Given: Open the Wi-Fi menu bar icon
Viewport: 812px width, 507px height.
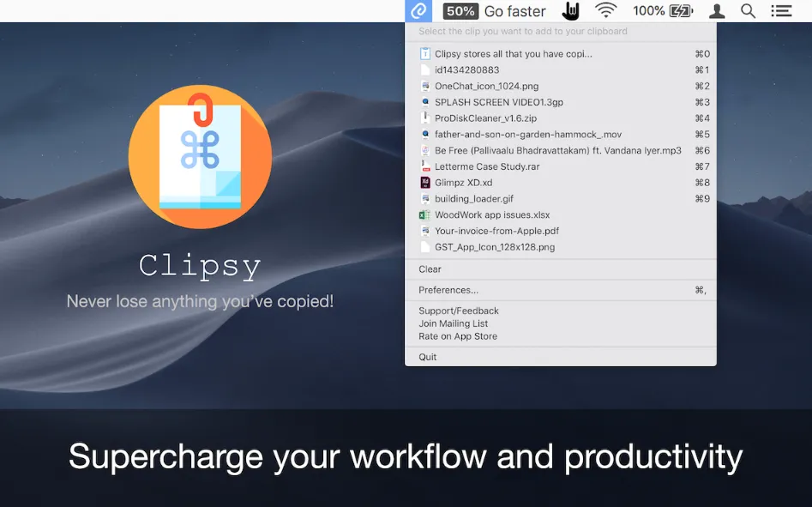Looking at the screenshot, I should [605, 10].
